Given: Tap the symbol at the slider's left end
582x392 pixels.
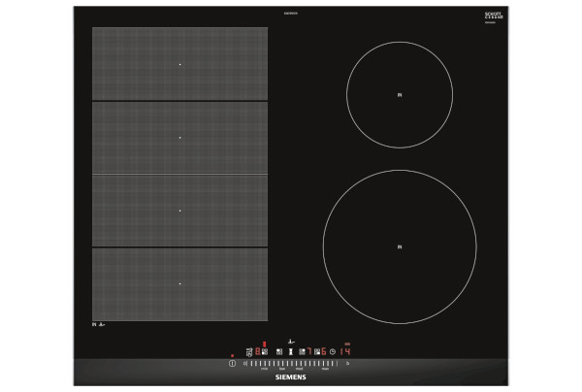Looking at the screenshot, I should (245, 364).
